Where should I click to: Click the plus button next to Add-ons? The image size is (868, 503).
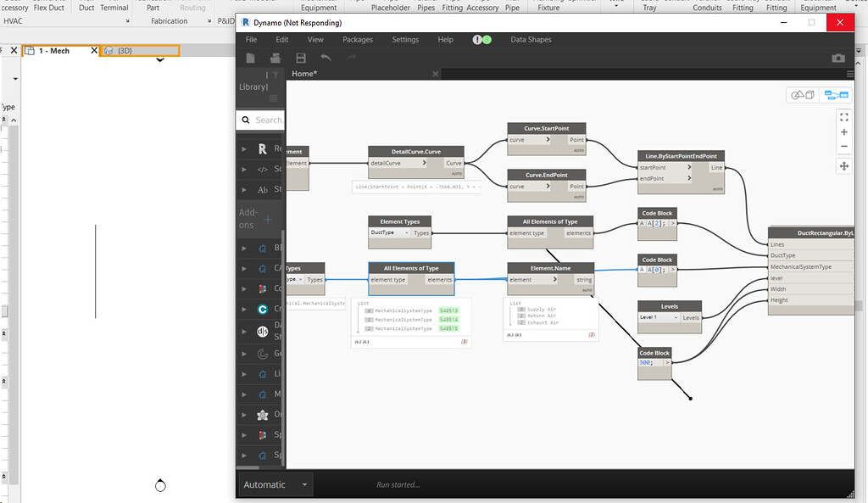point(267,220)
